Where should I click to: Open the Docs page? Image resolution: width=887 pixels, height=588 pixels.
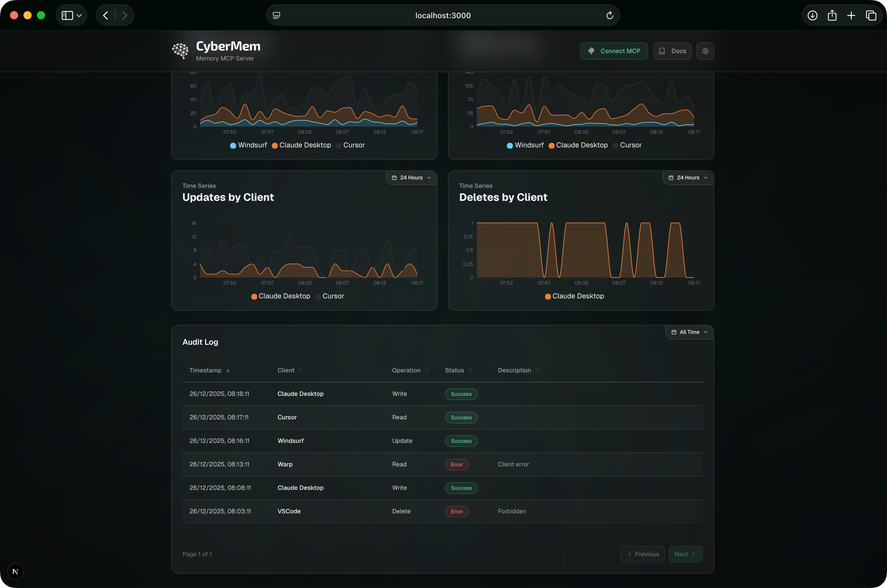pyautogui.click(x=672, y=51)
